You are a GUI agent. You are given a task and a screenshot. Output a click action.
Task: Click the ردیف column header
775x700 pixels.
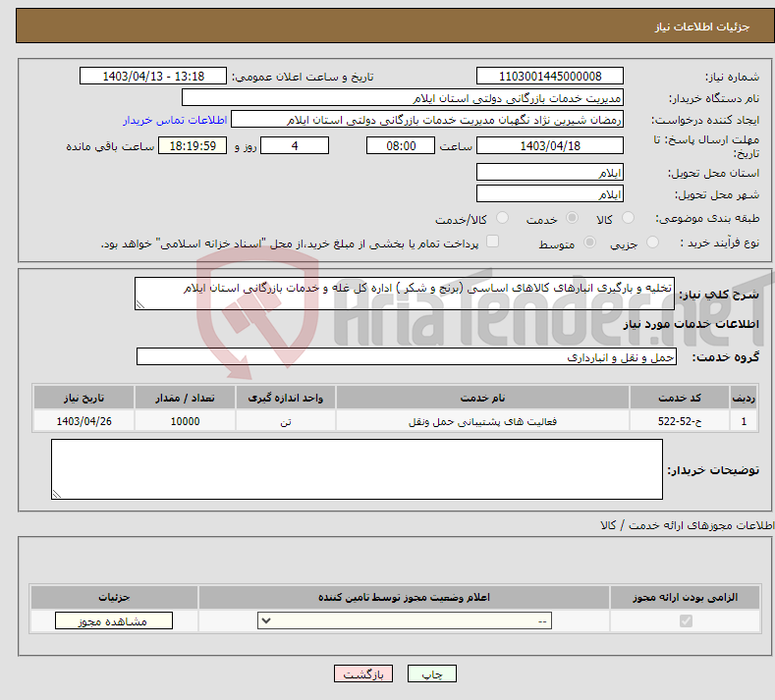[744, 398]
